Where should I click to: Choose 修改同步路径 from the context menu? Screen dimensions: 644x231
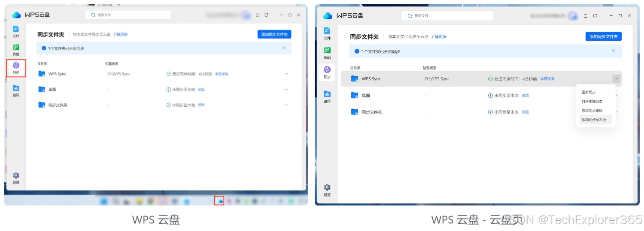point(592,111)
